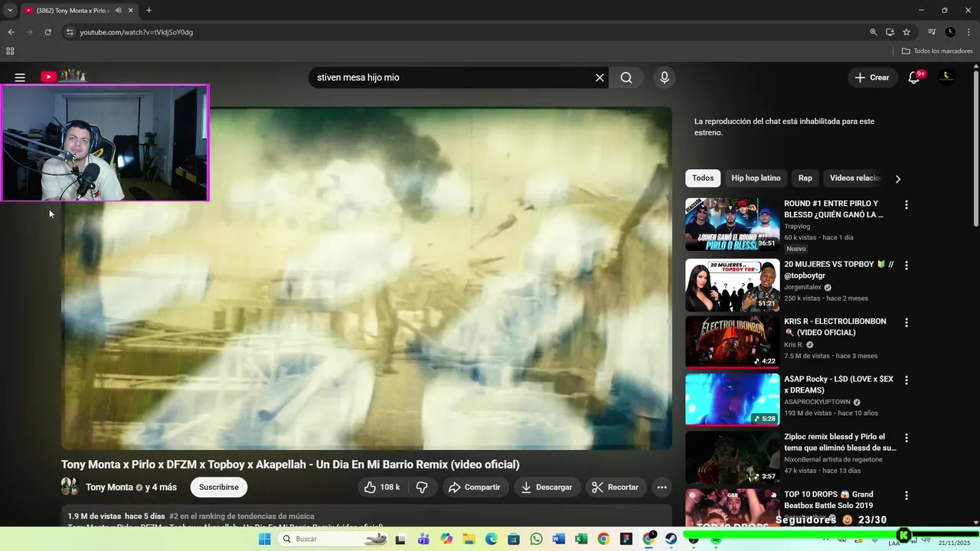View site information icon in address bar

[69, 32]
